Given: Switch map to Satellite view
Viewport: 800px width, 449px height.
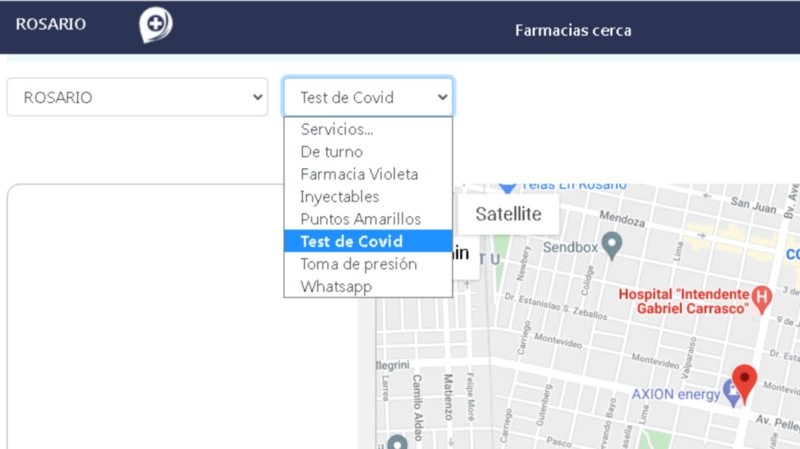Looking at the screenshot, I should pos(508,213).
